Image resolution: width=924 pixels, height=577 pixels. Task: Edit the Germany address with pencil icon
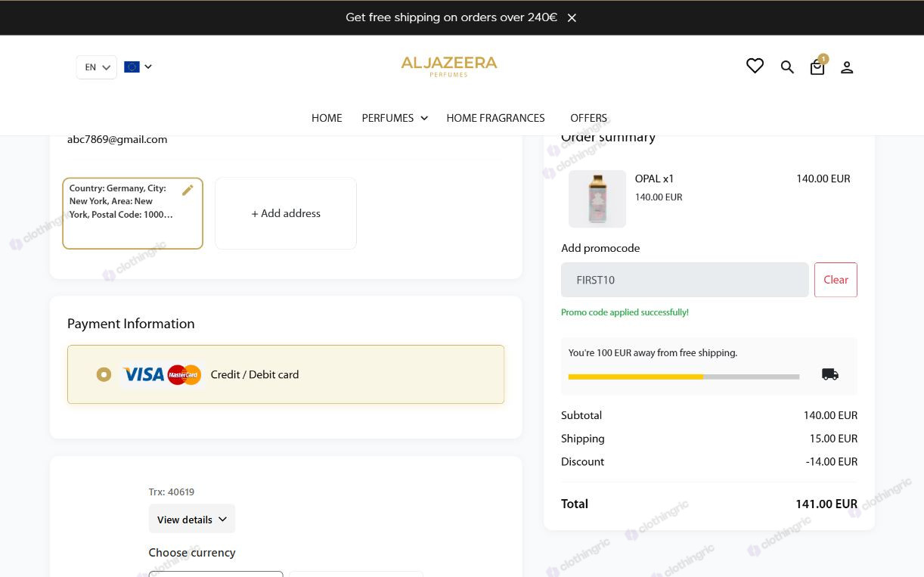pos(188,191)
